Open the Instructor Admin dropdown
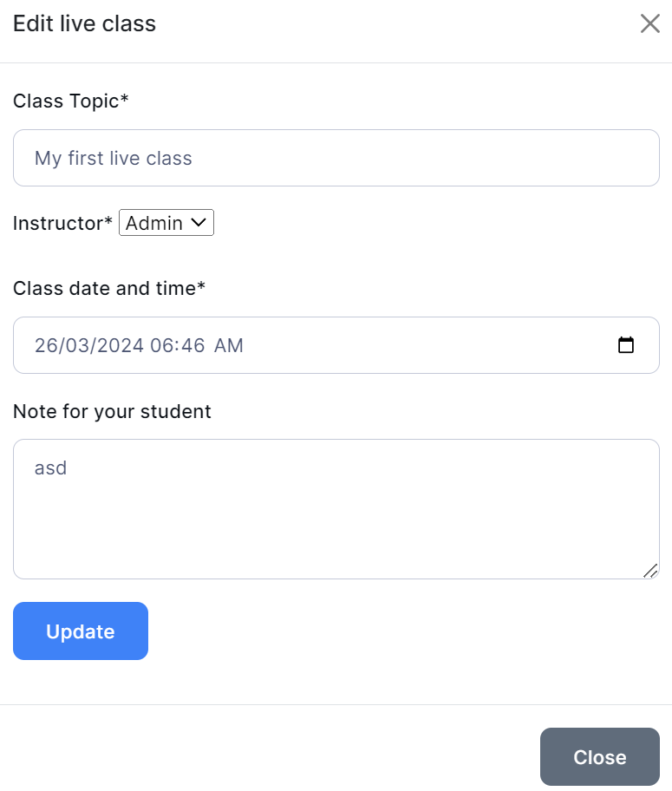672x791 pixels. pos(166,223)
